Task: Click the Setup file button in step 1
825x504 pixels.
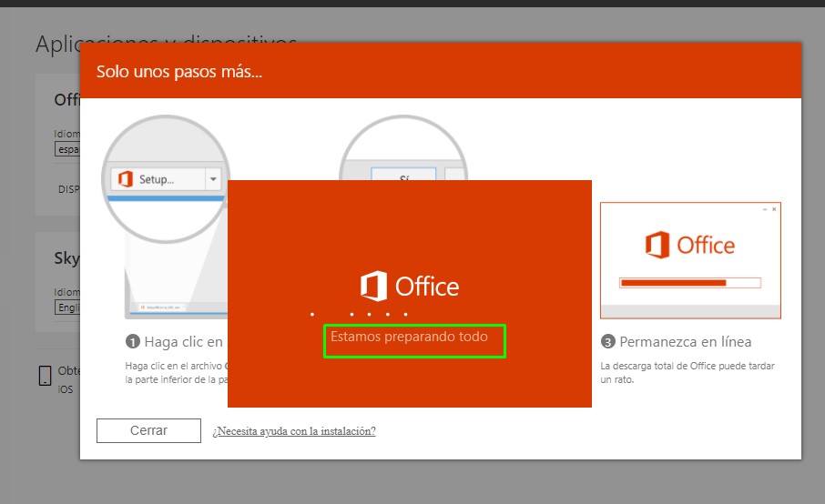Action: tap(158, 179)
